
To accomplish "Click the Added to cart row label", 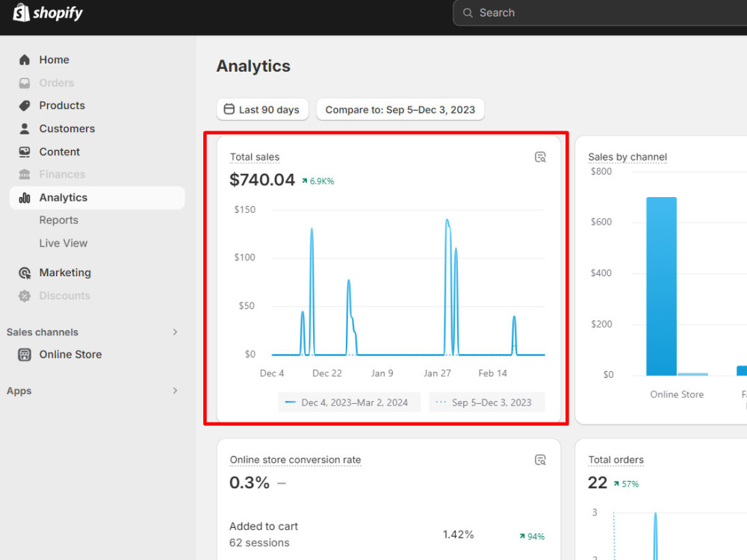I will (x=264, y=526).
